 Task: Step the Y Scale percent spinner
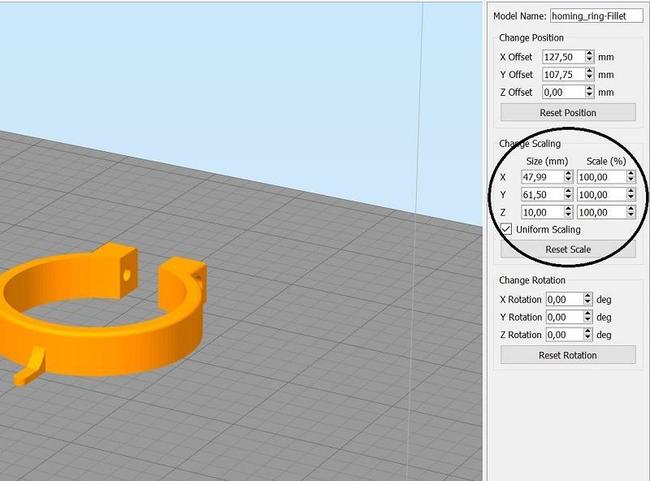coord(630,194)
